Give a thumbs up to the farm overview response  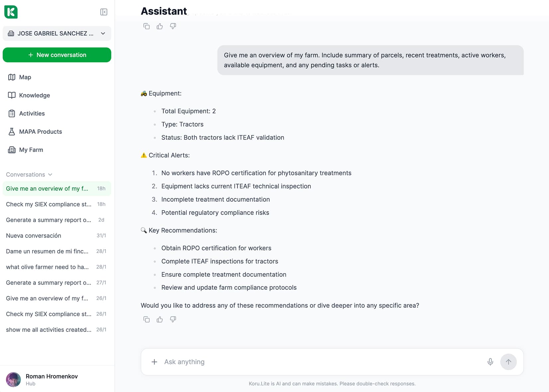click(160, 319)
